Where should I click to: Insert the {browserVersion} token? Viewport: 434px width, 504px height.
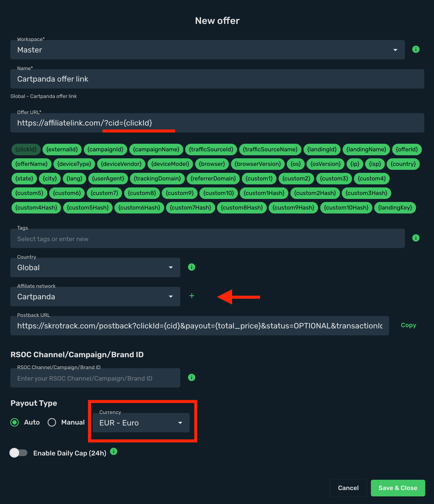258,164
